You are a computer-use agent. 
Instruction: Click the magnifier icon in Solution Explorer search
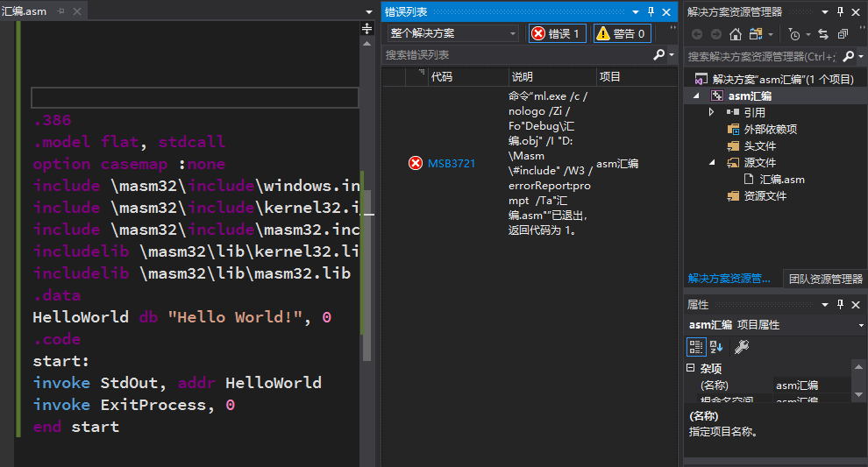tap(848, 56)
